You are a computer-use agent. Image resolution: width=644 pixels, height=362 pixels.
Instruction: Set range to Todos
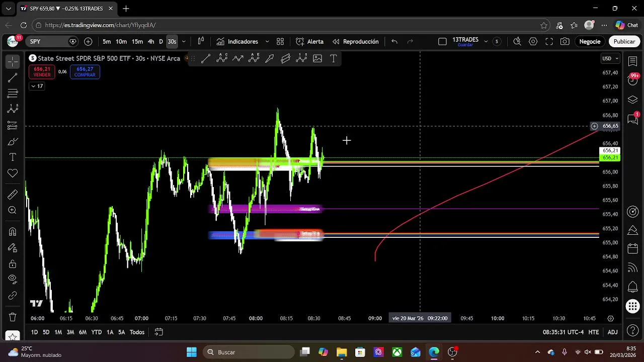click(x=137, y=332)
